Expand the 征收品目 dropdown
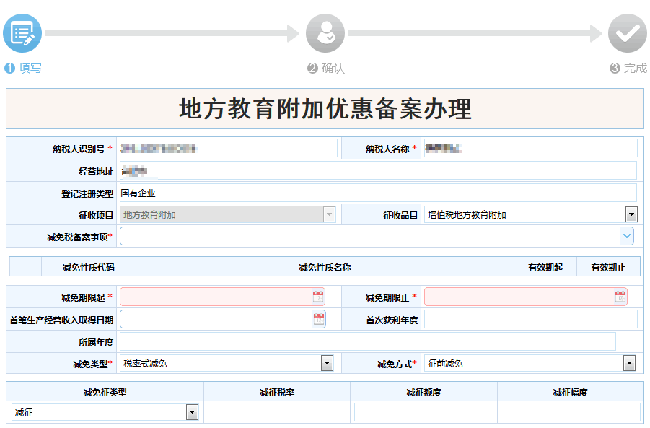Image resolution: width=650 pixels, height=428 pixels. (631, 214)
